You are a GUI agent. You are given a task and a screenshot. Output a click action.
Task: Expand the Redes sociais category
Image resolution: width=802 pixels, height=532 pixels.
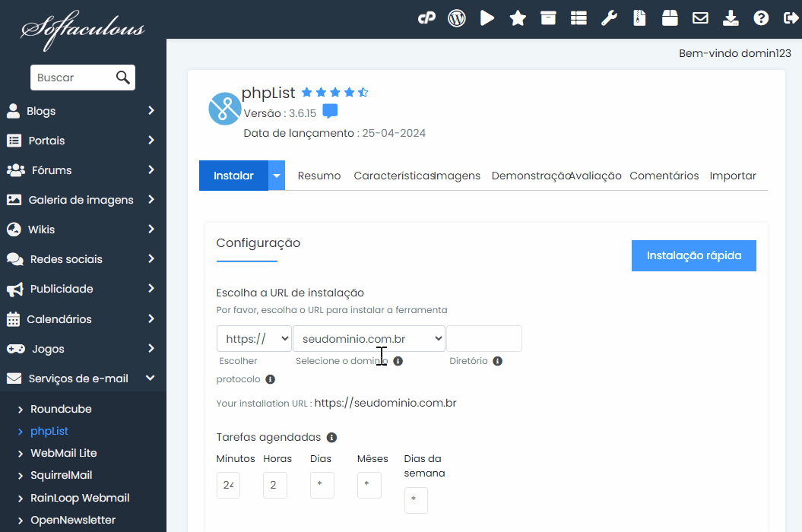click(x=83, y=259)
